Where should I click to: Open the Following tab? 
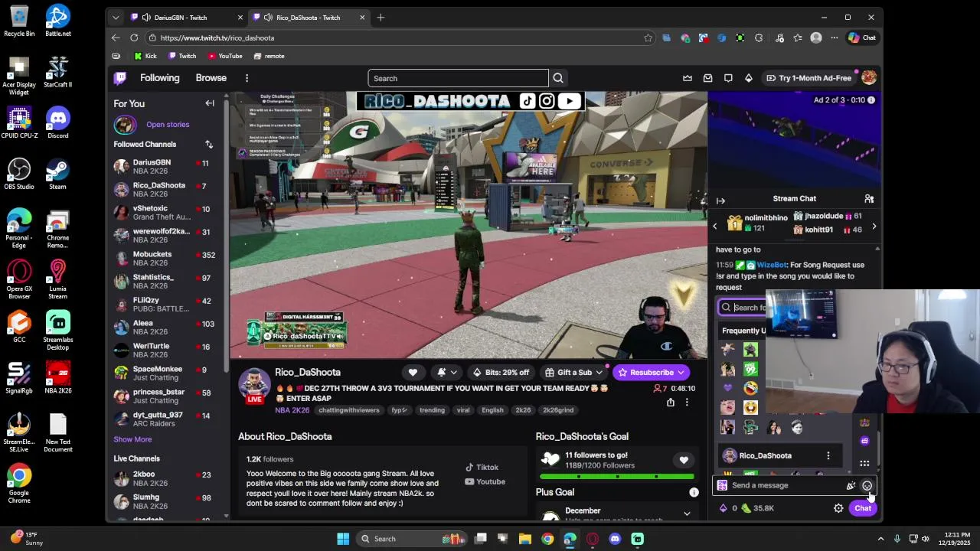coord(159,78)
